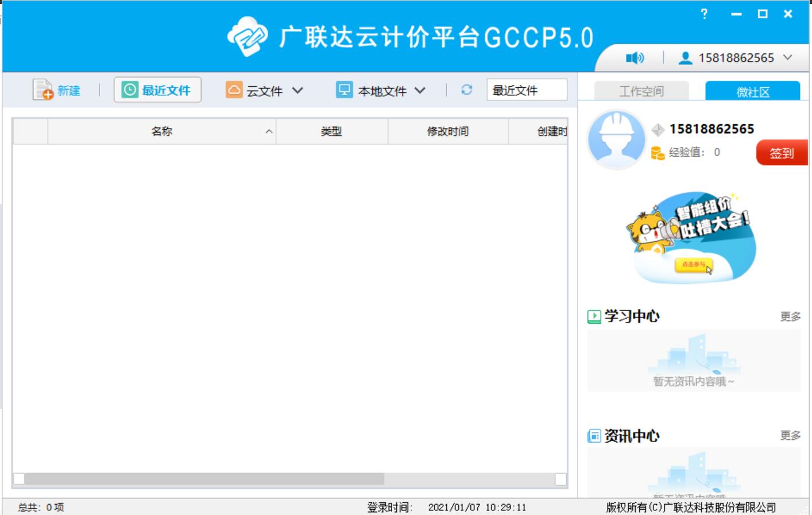The height and width of the screenshot is (515, 812).
Task: Click the scrollbar right arrow button
Action: click(x=561, y=479)
